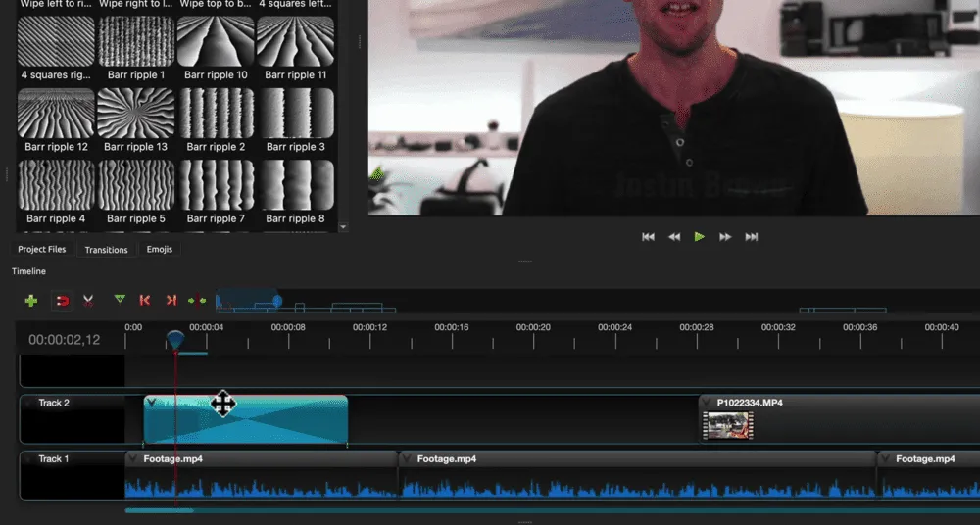Click the Rewind playback button
Screen dimensions: 980x525
674,237
